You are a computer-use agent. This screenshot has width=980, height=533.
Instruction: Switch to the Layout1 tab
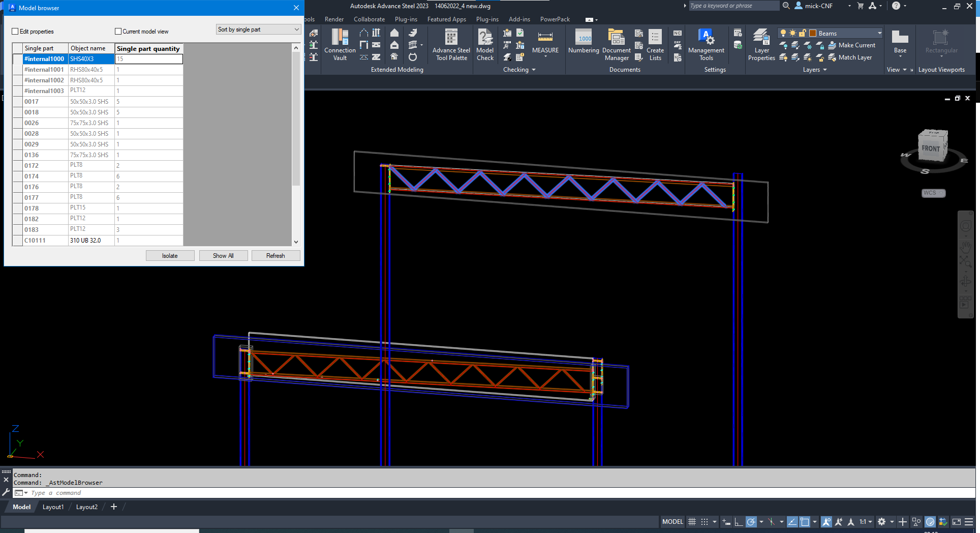53,507
